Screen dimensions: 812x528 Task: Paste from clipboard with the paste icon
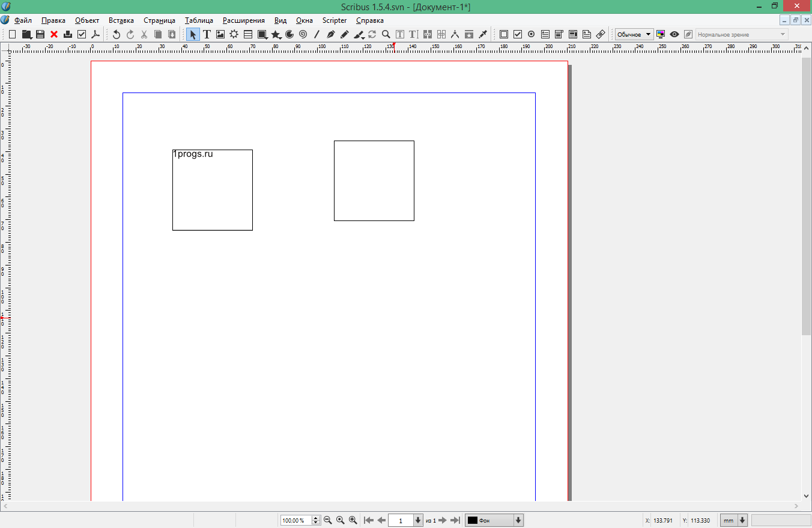pos(172,34)
